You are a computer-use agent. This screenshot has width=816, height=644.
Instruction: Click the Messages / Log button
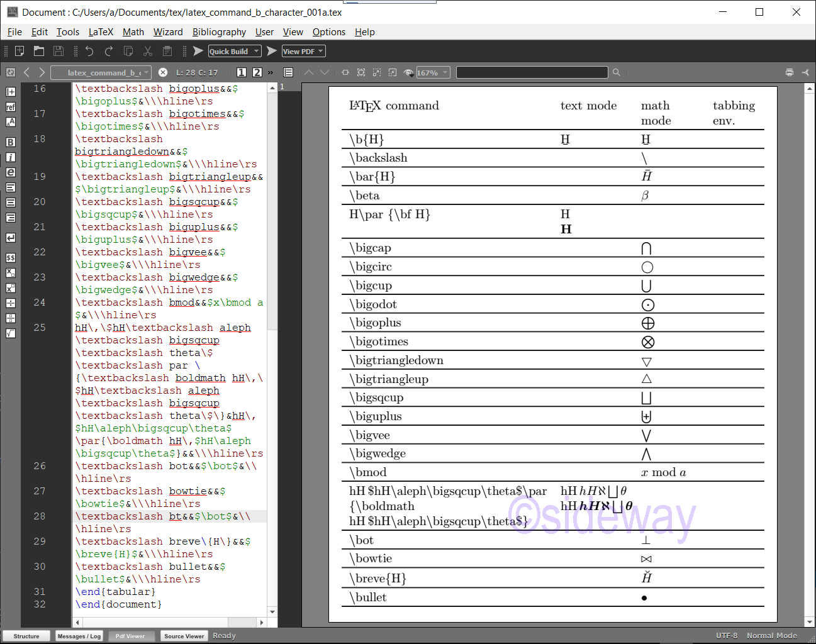(79, 636)
